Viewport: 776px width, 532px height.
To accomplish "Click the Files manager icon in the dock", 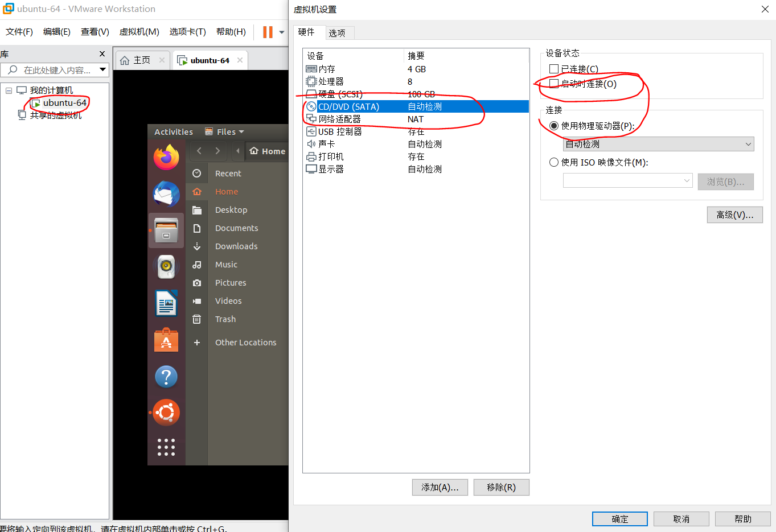I will (x=166, y=230).
